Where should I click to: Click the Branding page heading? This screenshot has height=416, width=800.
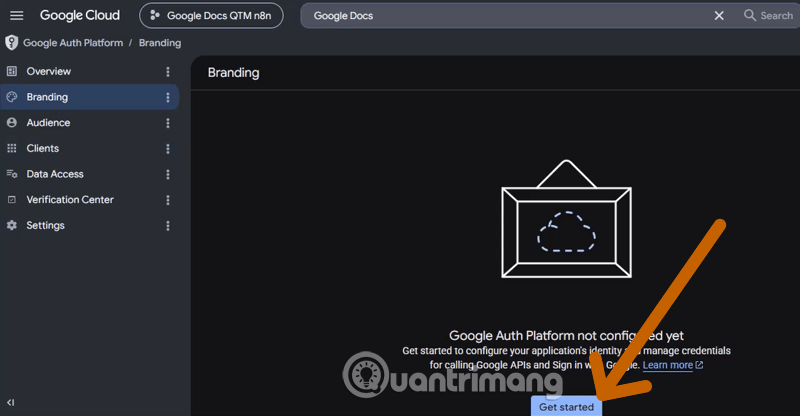[233, 72]
